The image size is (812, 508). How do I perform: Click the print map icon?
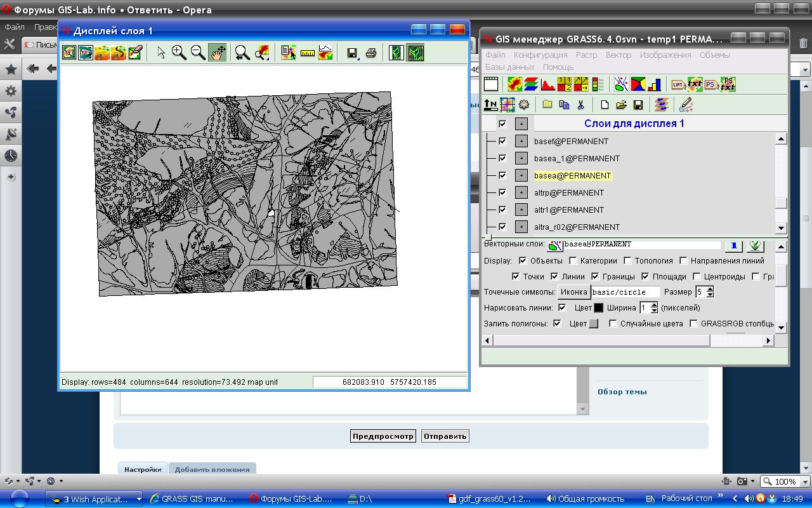coord(371,53)
